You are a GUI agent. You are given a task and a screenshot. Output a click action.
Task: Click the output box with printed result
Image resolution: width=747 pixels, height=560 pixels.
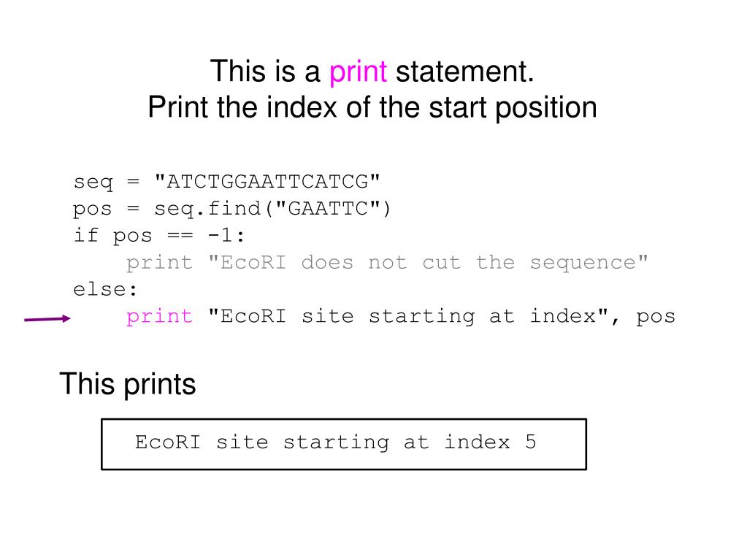click(x=344, y=445)
